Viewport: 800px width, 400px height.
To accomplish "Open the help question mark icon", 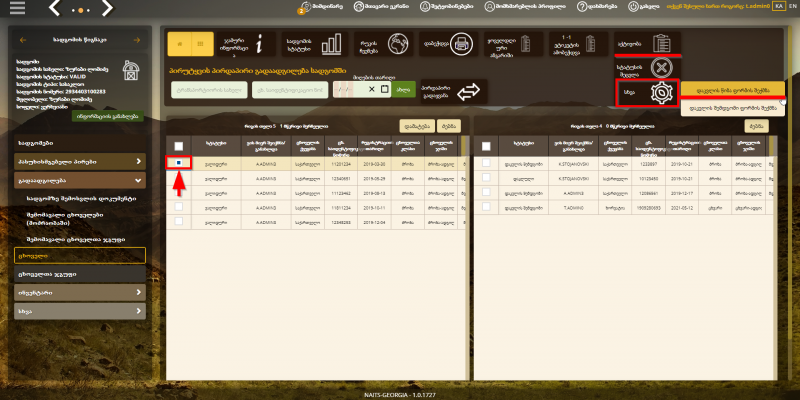I will (597, 7).
